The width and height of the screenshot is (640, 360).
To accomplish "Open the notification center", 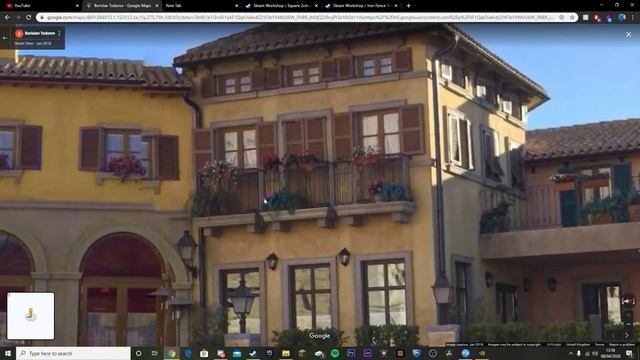I will click(x=629, y=353).
